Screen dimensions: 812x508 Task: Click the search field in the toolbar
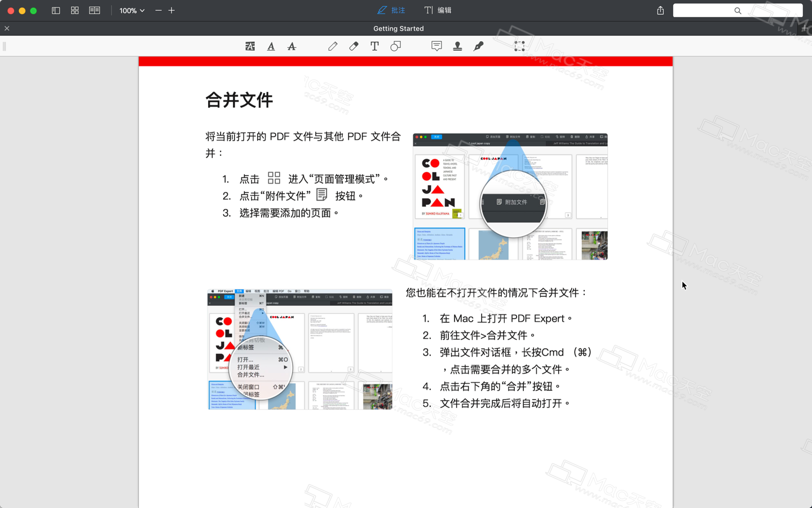click(x=738, y=10)
